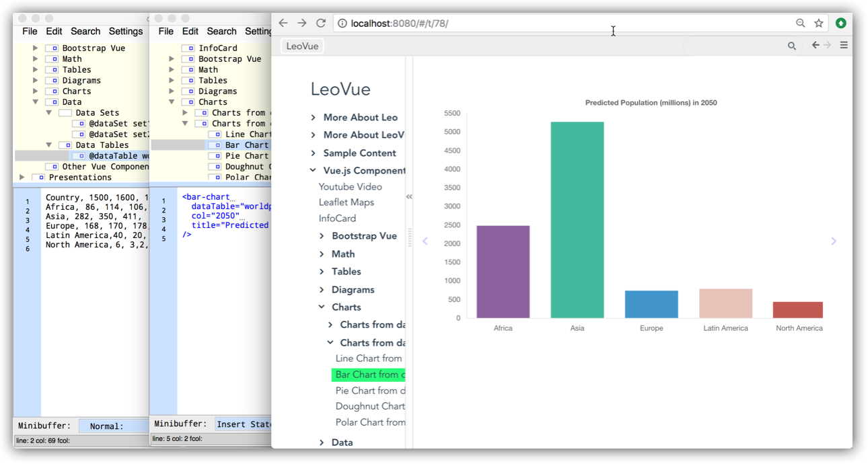Select Pie Chart item in LeoVue sidebar
The image size is (868, 464).
pos(370,391)
